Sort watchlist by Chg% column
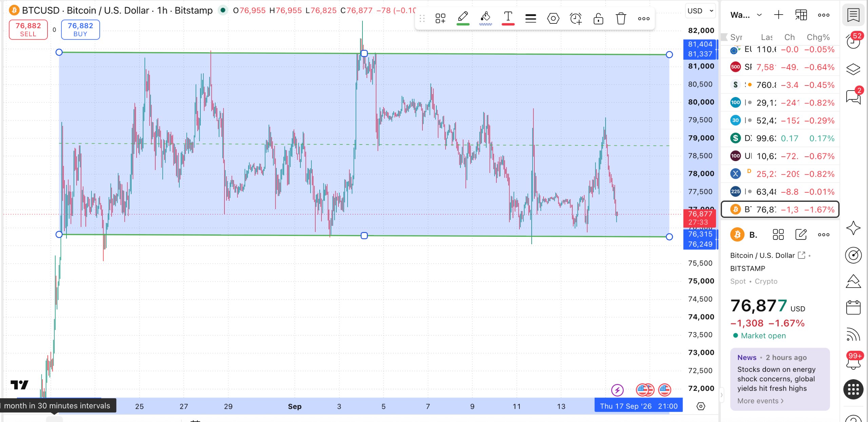The image size is (868, 422). pos(818,37)
